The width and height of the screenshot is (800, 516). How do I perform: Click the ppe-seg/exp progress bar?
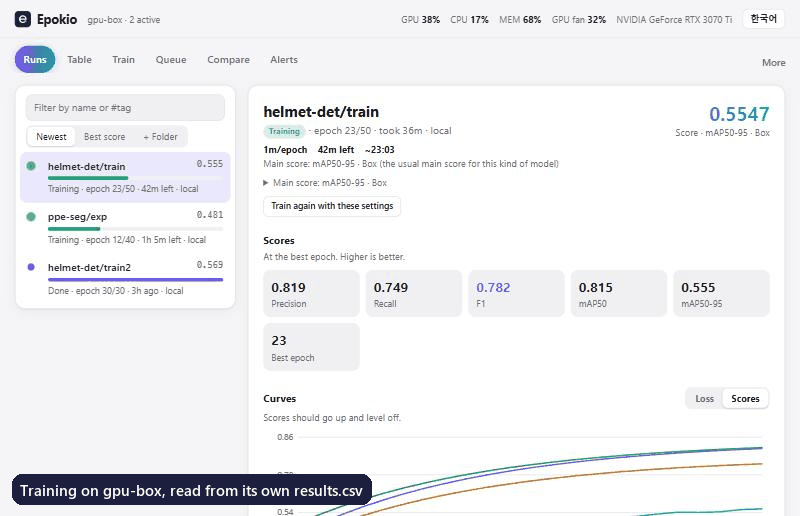point(135,229)
